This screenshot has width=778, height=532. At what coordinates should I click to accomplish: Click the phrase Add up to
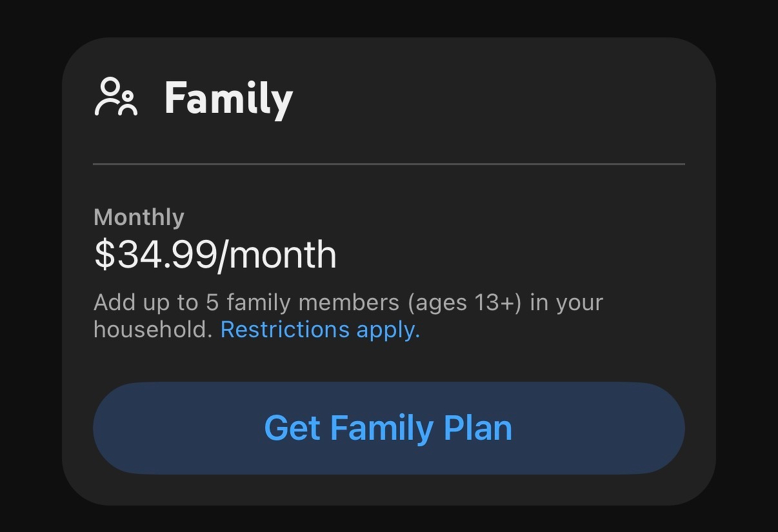(x=146, y=302)
